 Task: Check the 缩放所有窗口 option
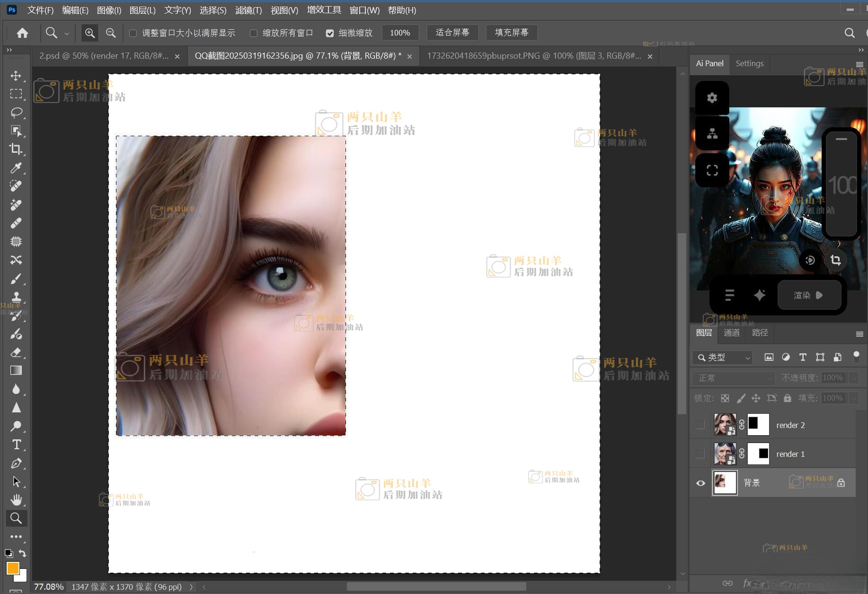click(254, 33)
